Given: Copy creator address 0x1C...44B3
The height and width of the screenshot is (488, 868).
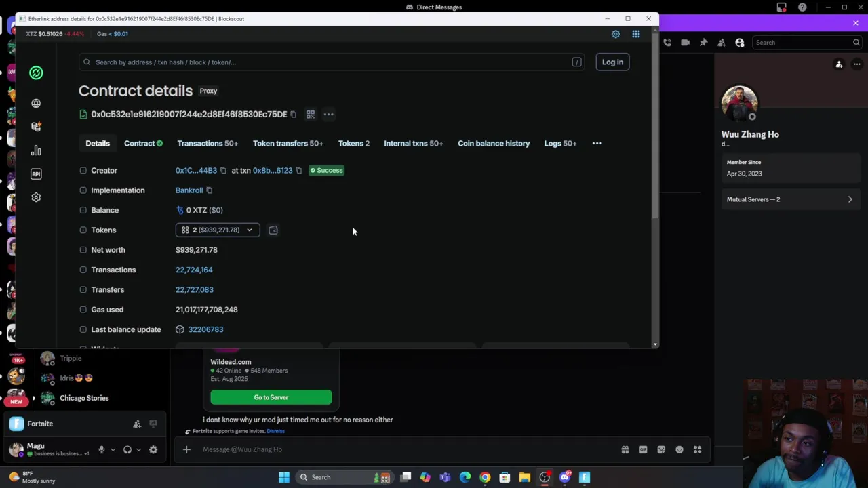Looking at the screenshot, I should [223, 171].
